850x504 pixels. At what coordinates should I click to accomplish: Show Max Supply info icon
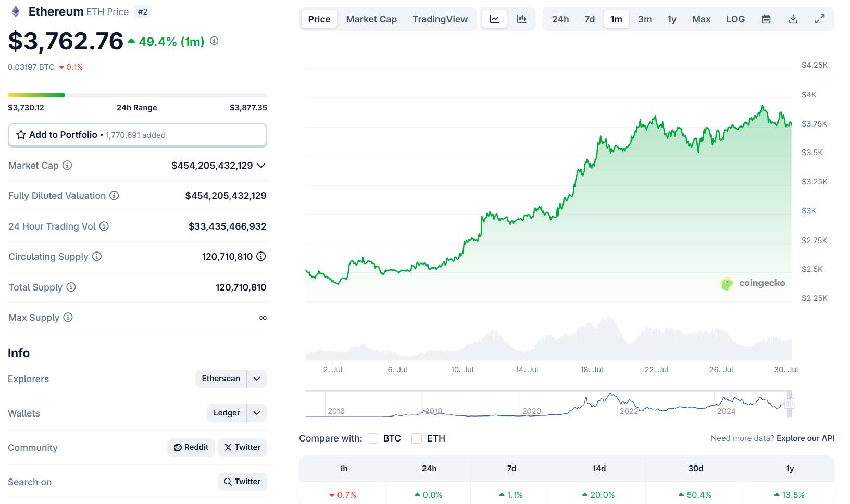pyautogui.click(x=68, y=317)
